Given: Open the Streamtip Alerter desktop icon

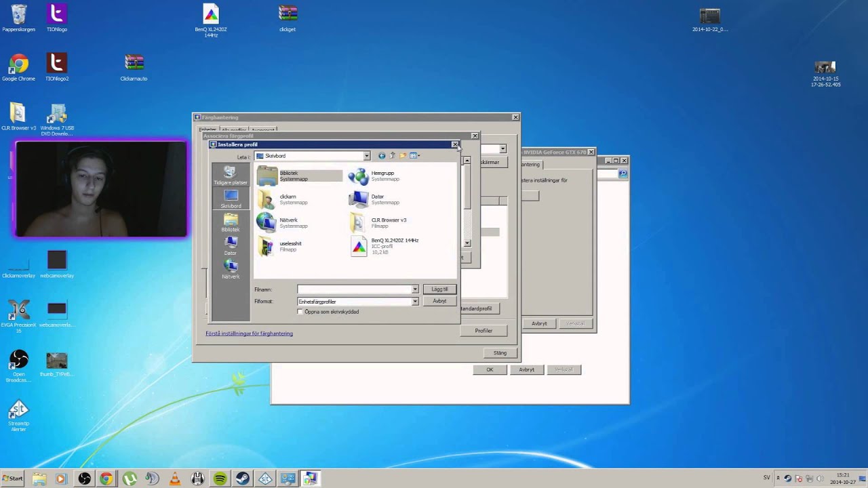Looking at the screenshot, I should coord(18,416).
